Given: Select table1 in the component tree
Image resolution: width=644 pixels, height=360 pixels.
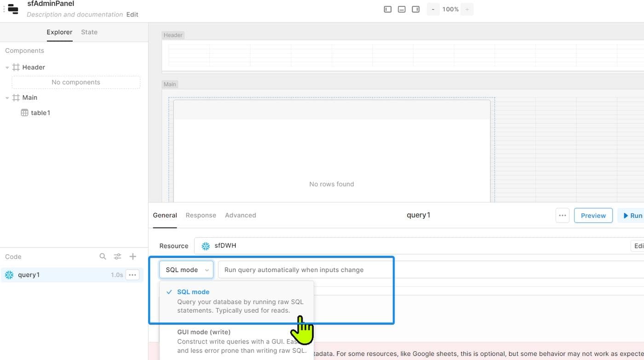Looking at the screenshot, I should coord(40,113).
